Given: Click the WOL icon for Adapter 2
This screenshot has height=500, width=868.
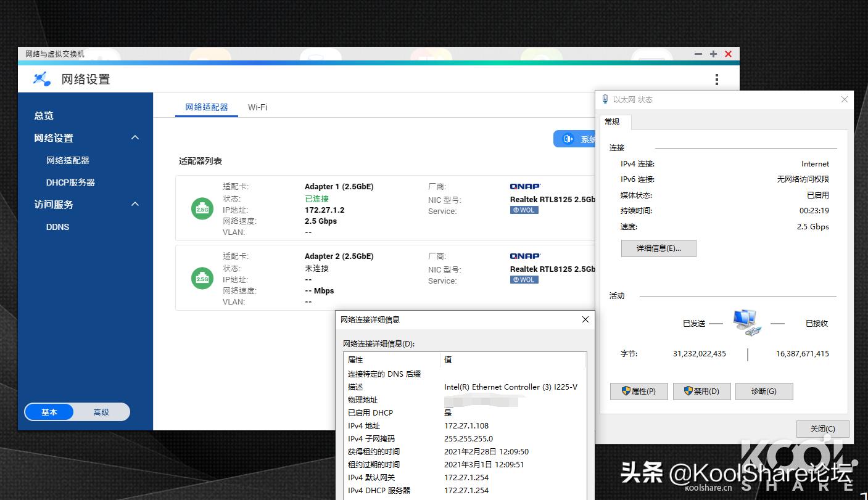Looking at the screenshot, I should [524, 279].
